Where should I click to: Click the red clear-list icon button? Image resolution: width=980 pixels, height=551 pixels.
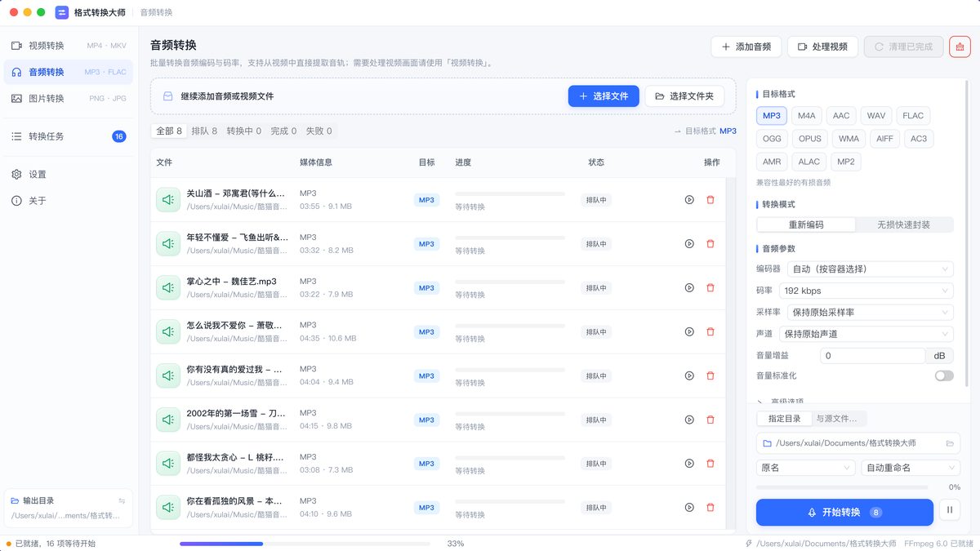pyautogui.click(x=960, y=47)
